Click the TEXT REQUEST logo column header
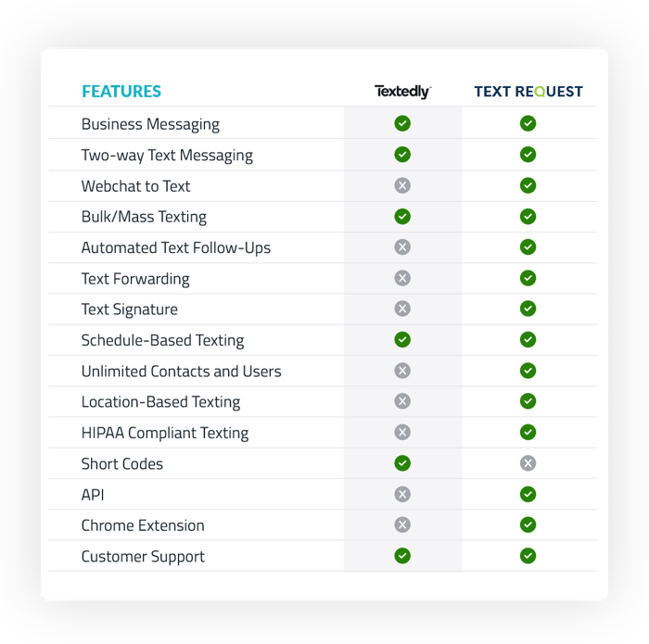The image size is (649, 644). [528, 92]
